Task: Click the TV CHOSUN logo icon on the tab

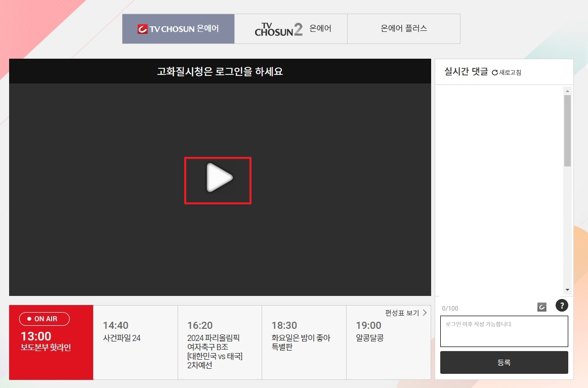Action: [x=144, y=28]
